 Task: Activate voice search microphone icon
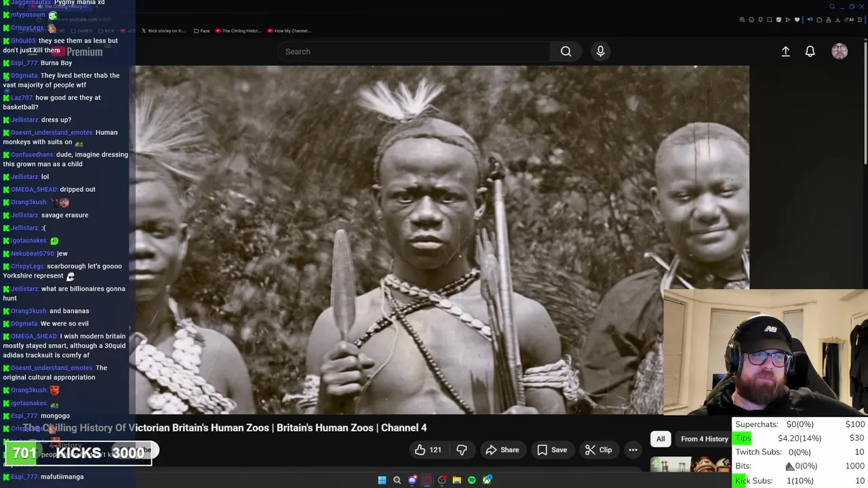click(600, 52)
